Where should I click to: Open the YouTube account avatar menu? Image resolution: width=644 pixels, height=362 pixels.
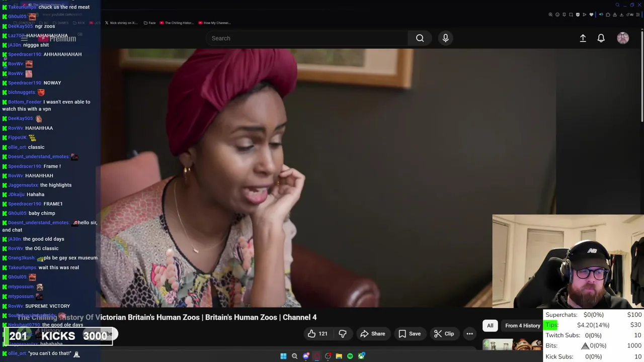click(623, 38)
